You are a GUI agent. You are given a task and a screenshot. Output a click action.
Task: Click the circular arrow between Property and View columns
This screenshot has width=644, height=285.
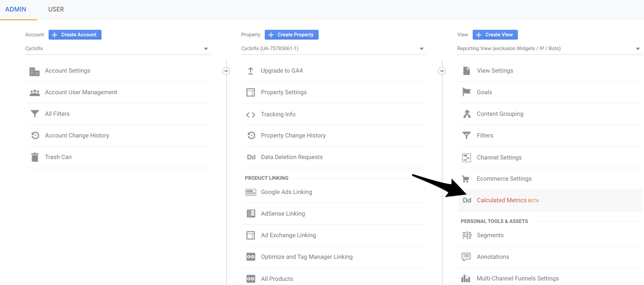point(442,71)
